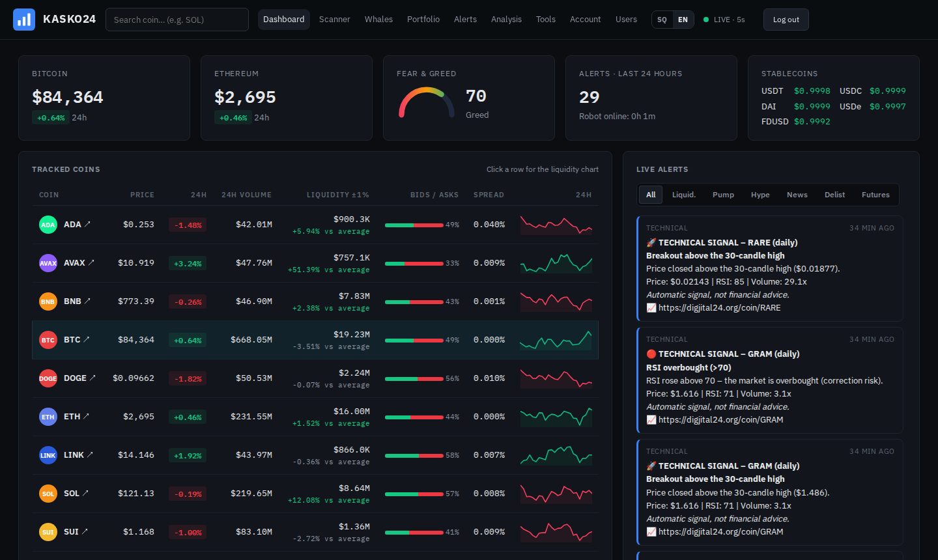Click the SUI coin icon
Image resolution: width=938 pixels, height=560 pixels.
[48, 532]
